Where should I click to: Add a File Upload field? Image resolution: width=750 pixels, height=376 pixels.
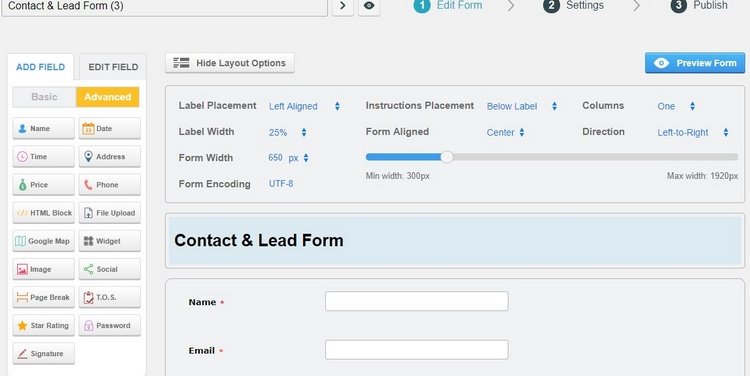click(x=110, y=213)
